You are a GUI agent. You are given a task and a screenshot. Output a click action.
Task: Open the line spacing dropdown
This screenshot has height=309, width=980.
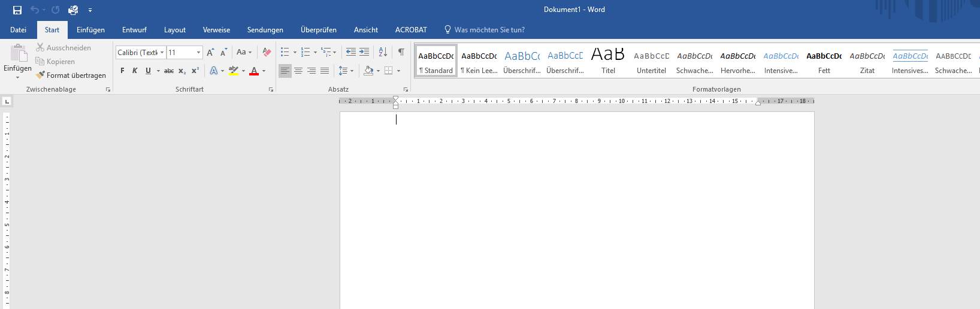pos(346,71)
